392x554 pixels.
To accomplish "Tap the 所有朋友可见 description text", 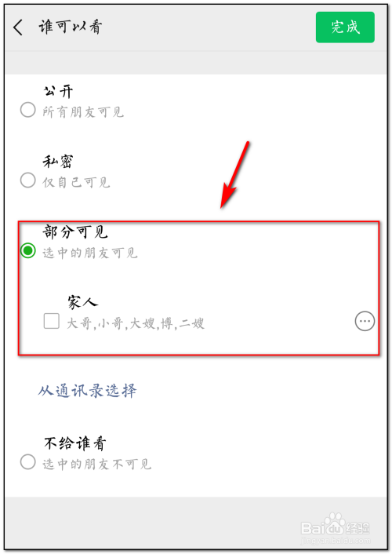I will [83, 112].
